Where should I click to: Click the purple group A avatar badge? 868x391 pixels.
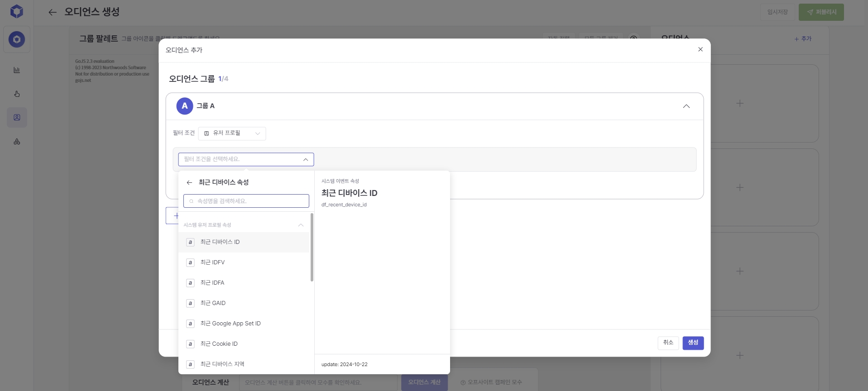coord(184,106)
